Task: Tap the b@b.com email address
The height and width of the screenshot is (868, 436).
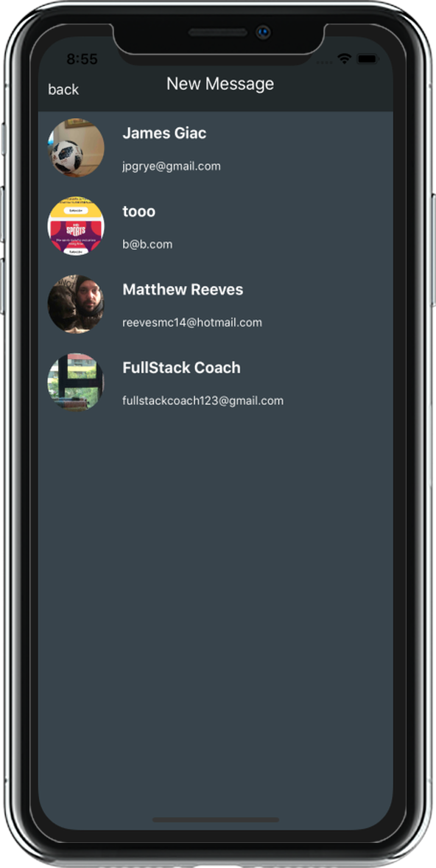Action: click(147, 244)
